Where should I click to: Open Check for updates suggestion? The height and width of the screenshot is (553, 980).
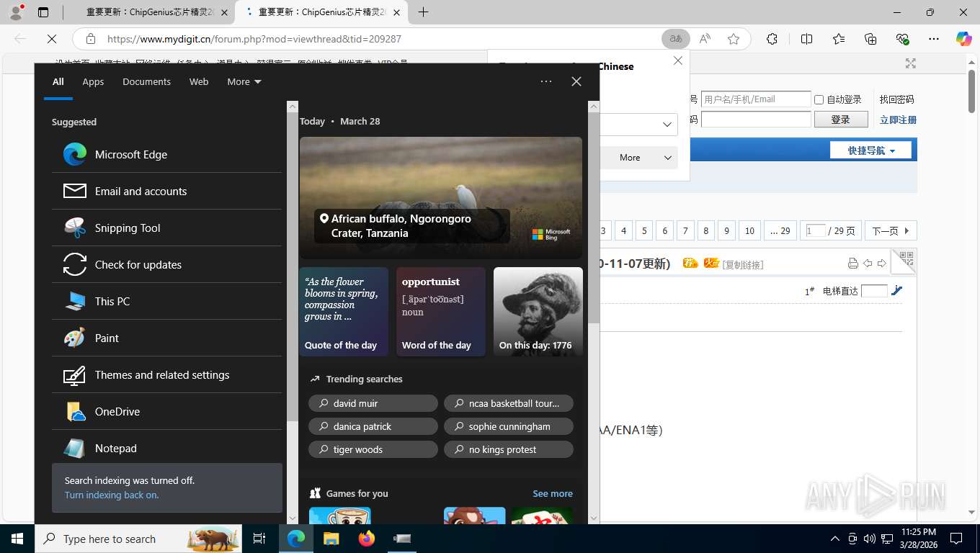pyautogui.click(x=166, y=264)
